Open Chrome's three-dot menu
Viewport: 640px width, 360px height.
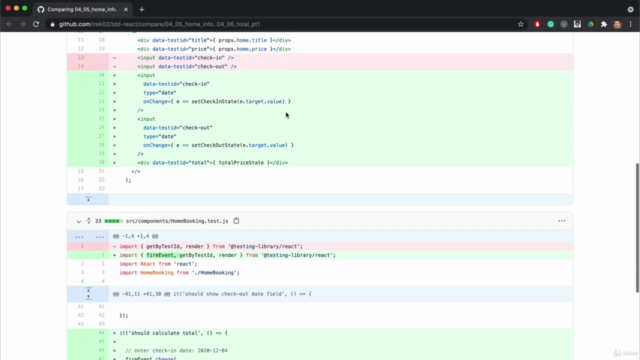point(631,24)
